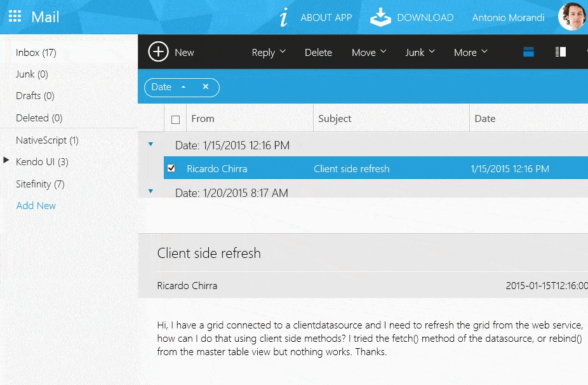The image size is (588, 385).
Task: Open the Junk dropdown
Action: [420, 52]
